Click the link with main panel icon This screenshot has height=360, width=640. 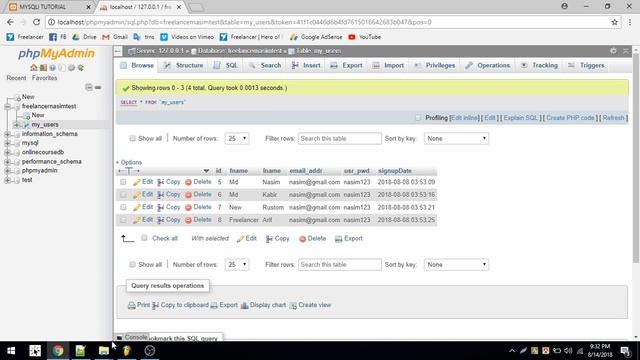coord(98,87)
